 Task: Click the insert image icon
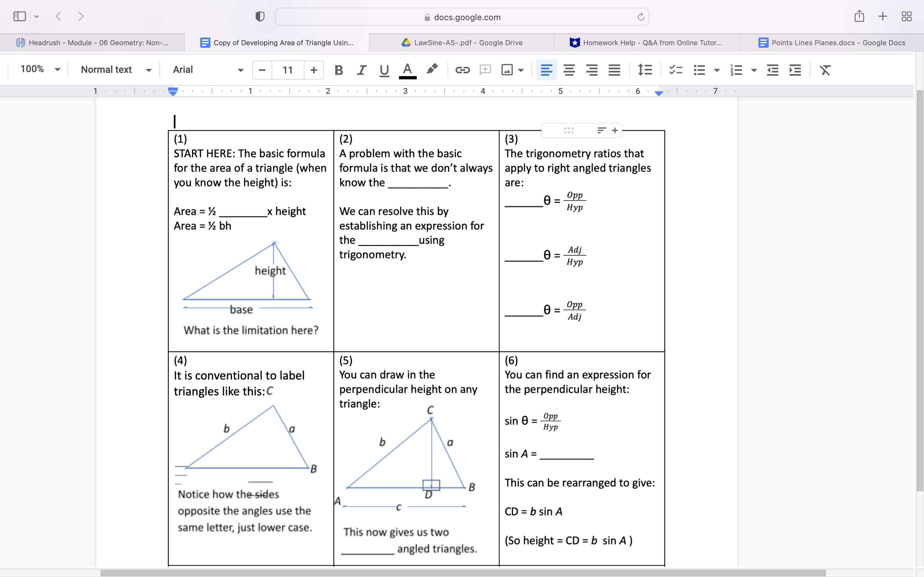[507, 70]
